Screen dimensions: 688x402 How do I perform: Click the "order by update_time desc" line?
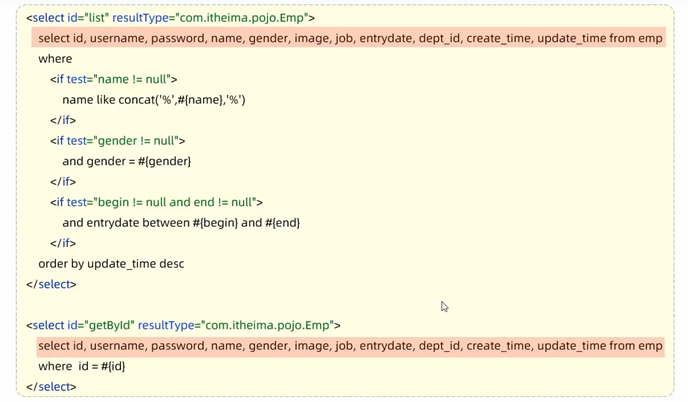pyautogui.click(x=111, y=264)
